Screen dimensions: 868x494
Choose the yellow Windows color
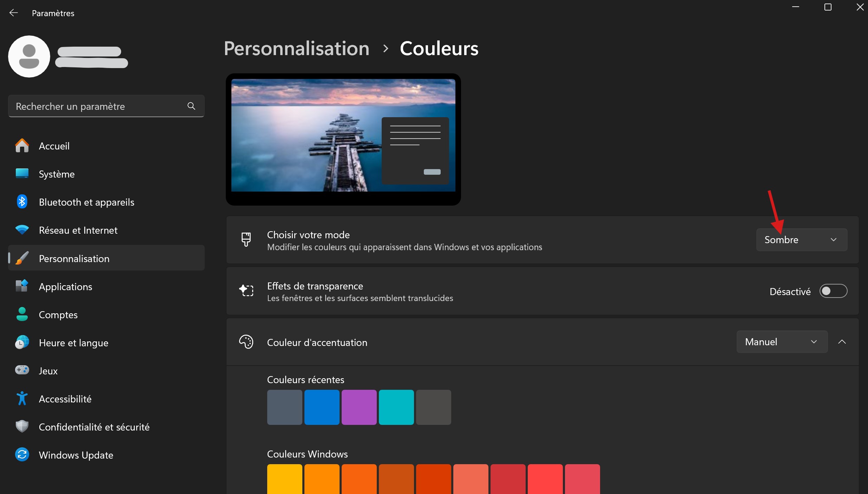coord(285,479)
